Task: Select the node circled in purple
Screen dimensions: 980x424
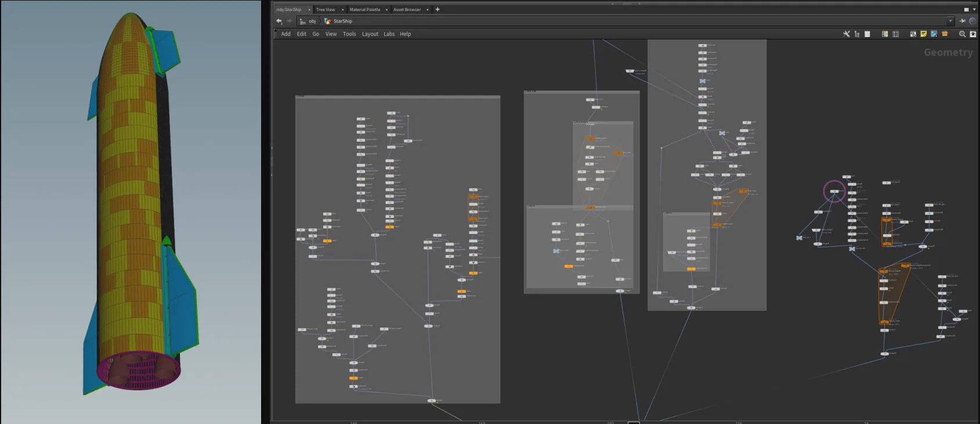Action: click(834, 191)
